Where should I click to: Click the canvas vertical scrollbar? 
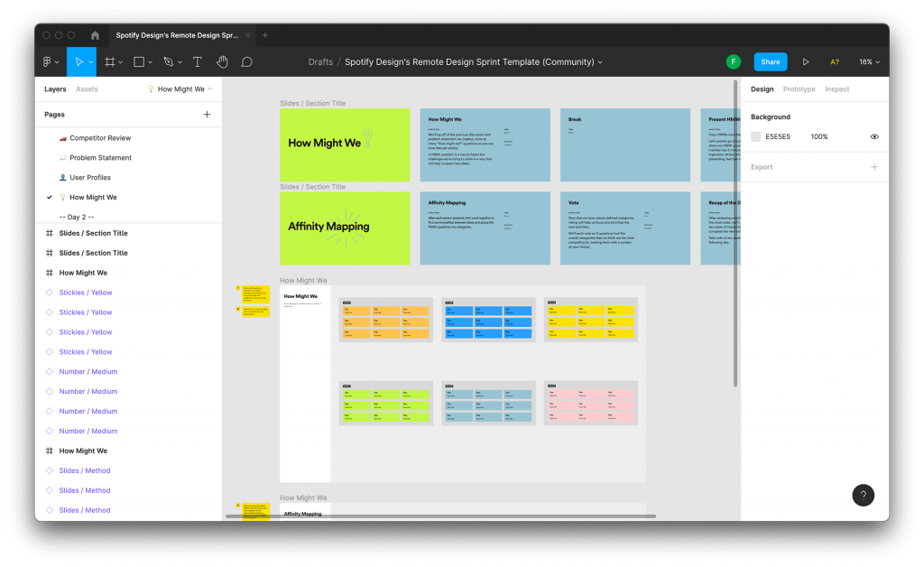point(735,234)
